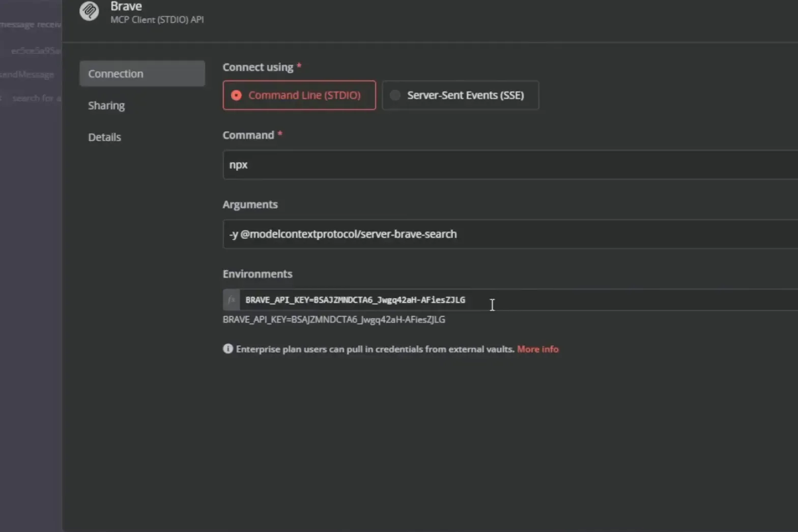Click the Connect using label
This screenshot has width=798, height=532.
(258, 67)
